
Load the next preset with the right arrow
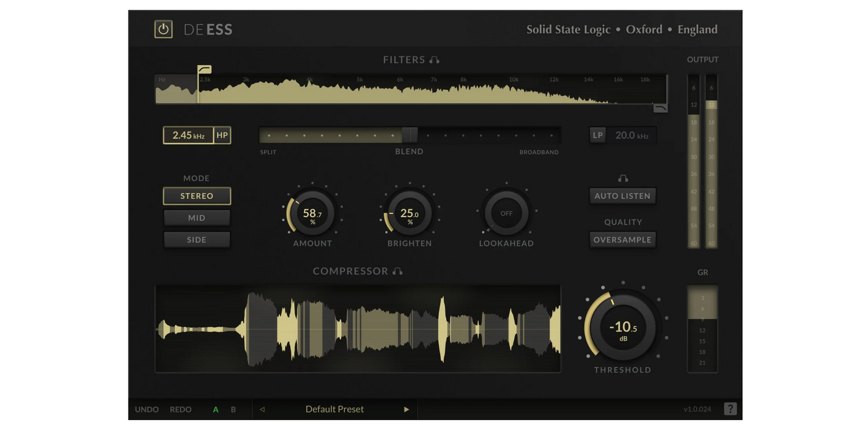(x=406, y=410)
